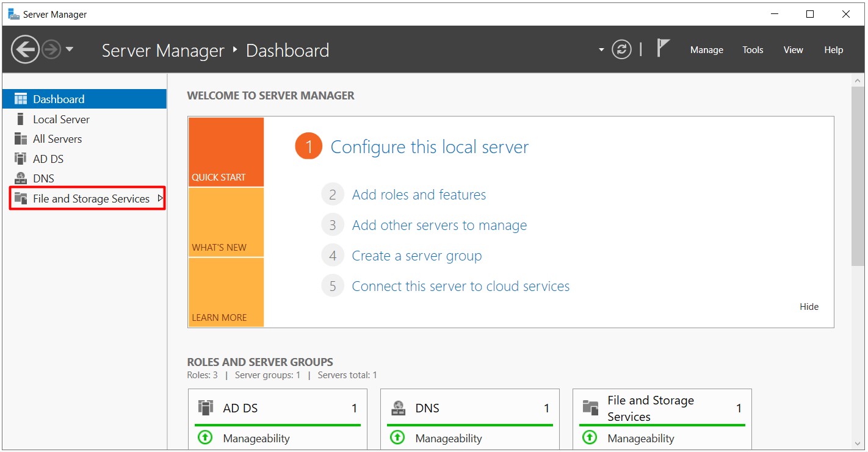Select the LEARN MORE tile
This screenshot has width=868, height=452.
[x=226, y=292]
